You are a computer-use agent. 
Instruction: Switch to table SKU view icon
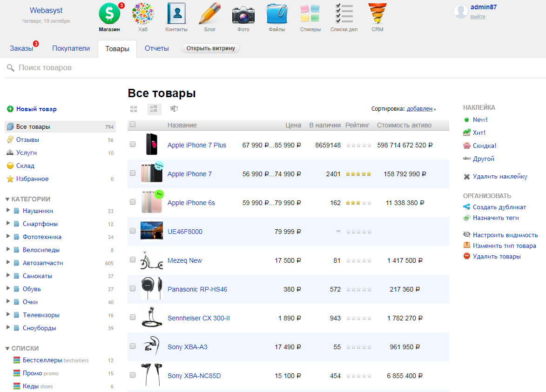(174, 109)
